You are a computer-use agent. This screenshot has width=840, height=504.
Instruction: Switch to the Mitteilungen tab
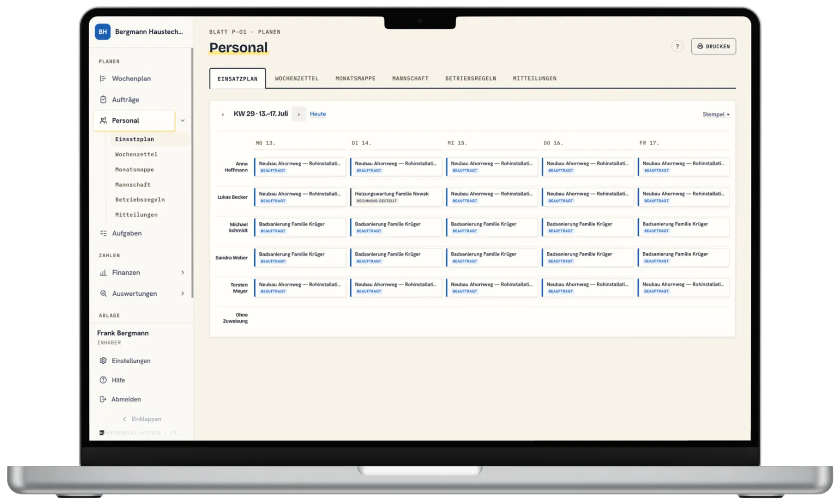[x=535, y=79]
